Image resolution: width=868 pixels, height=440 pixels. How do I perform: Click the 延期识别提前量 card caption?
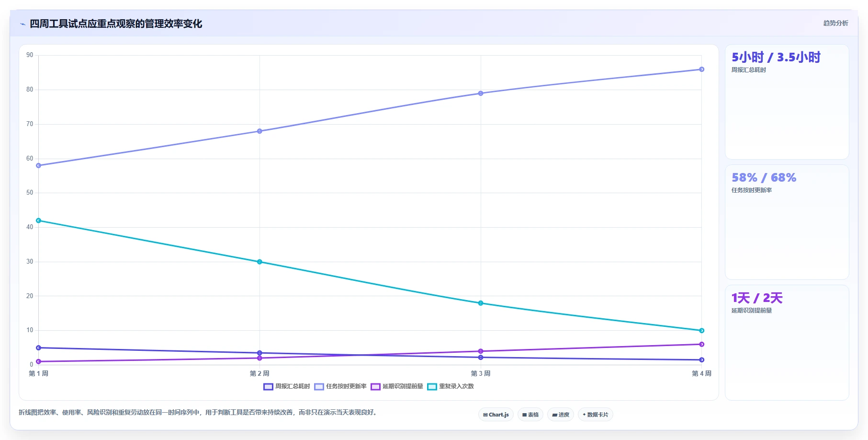(752, 311)
